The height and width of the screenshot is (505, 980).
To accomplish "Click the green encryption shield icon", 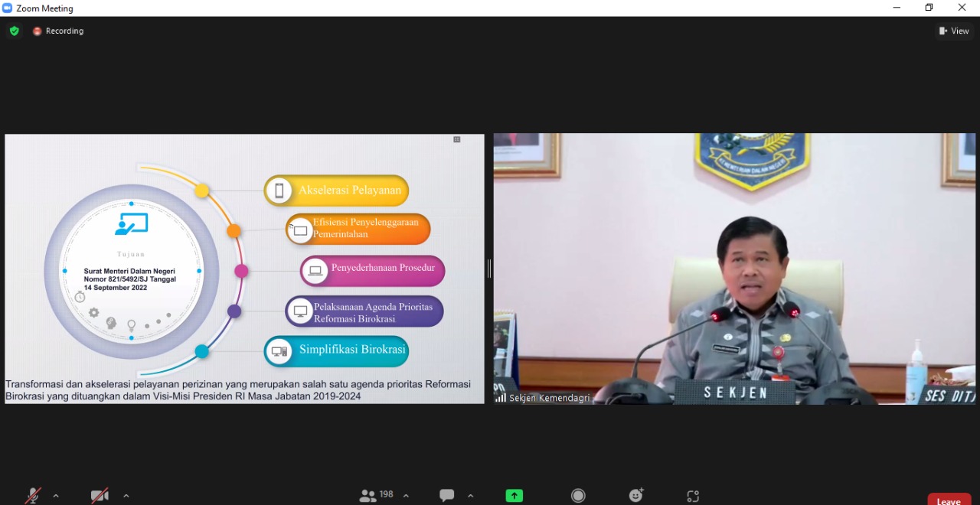I will pyautogui.click(x=14, y=31).
